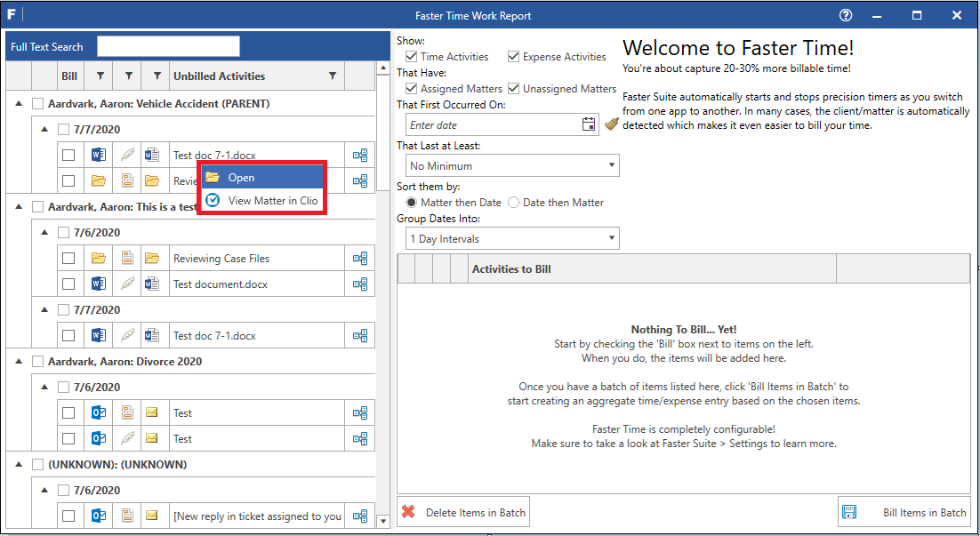
Task: Click the document icon next to the Test document.docx name
Action: click(152, 284)
